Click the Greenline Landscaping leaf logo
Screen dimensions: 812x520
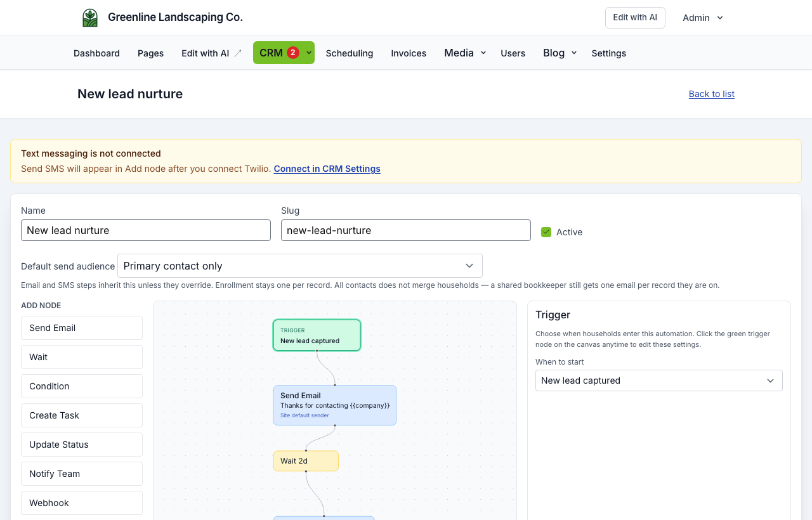90,18
